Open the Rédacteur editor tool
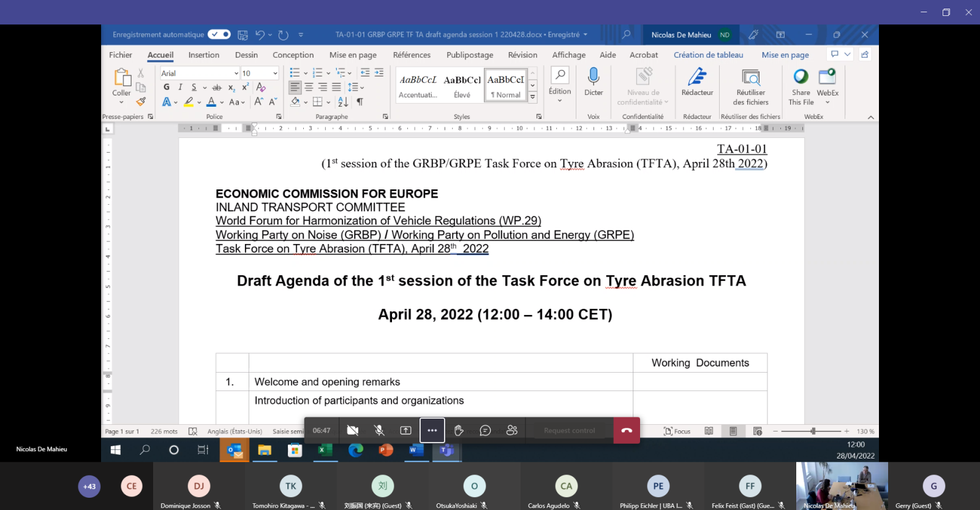Viewport: 980px width, 510px height. pos(697,77)
